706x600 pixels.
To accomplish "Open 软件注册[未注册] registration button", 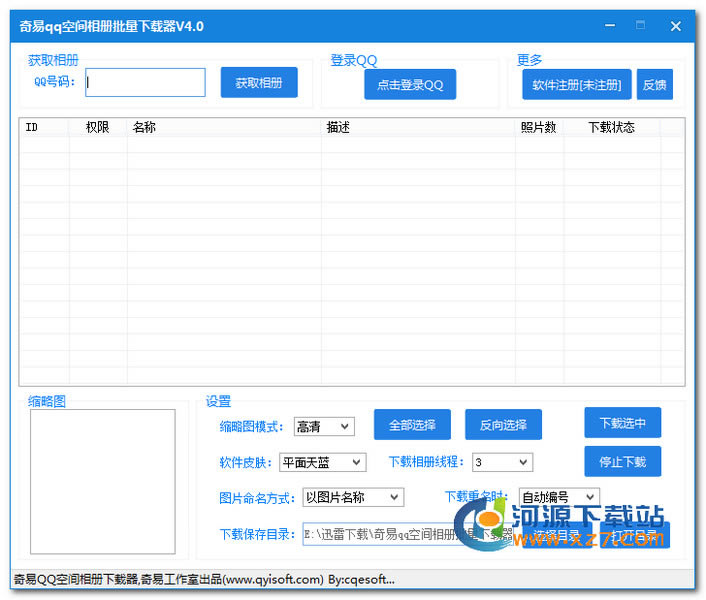I will pyautogui.click(x=576, y=84).
